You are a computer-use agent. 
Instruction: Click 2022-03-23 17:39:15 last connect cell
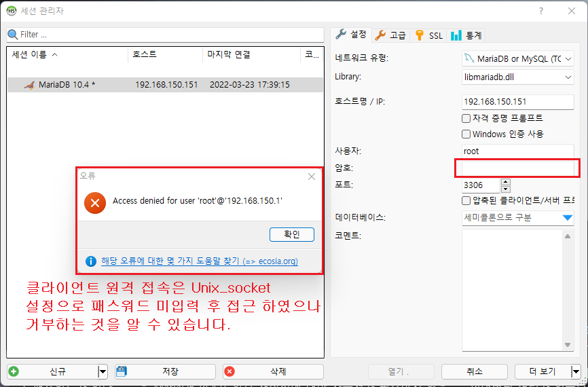[250, 85]
